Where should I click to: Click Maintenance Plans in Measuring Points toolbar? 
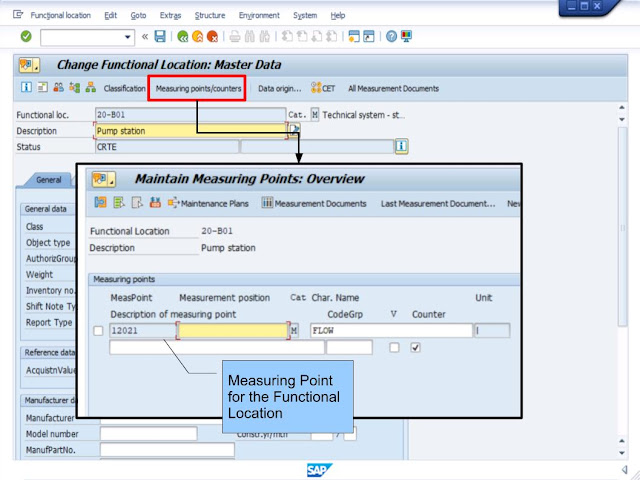click(x=209, y=203)
